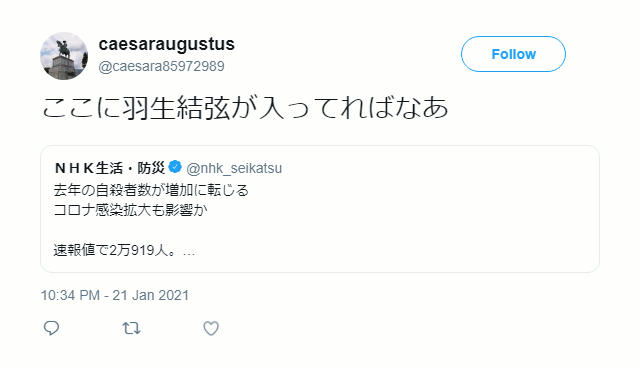
Task: Open the 10:34 PM timestamp link
Action: click(x=70, y=295)
